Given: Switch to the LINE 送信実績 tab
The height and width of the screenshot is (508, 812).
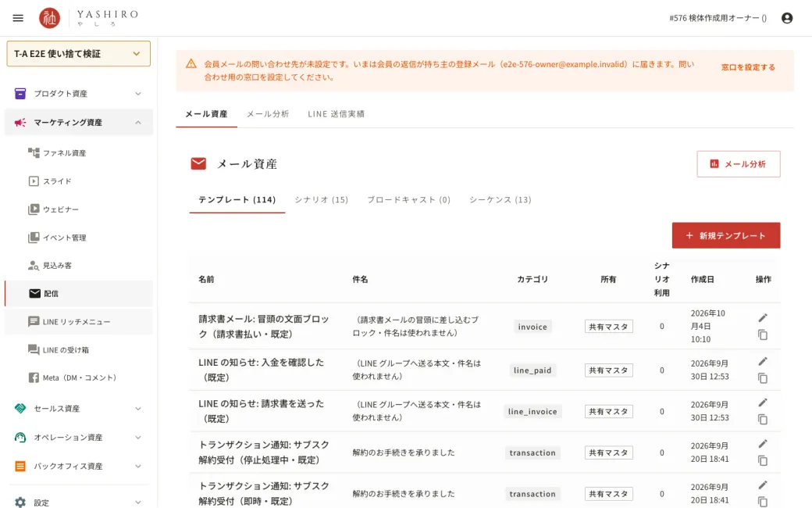Looking at the screenshot, I should (x=336, y=114).
